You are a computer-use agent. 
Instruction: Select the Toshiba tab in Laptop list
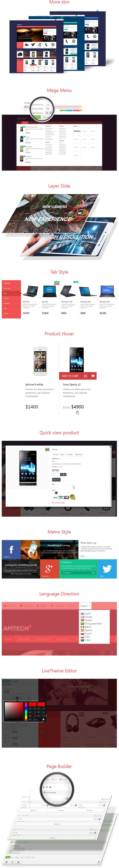click(x=11, y=298)
